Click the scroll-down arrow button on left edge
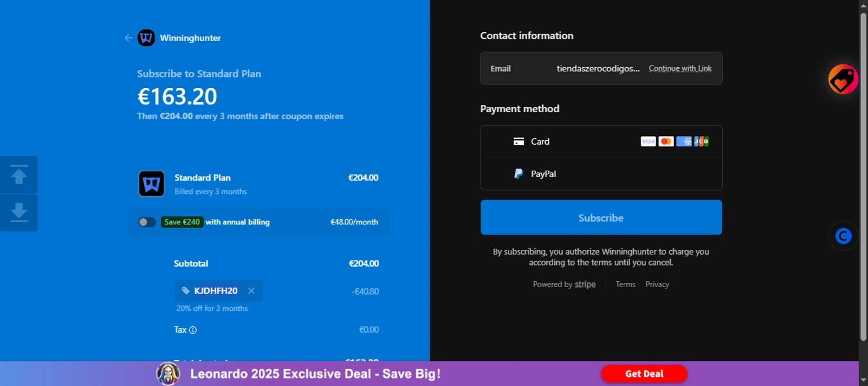This screenshot has width=868, height=386. click(19, 213)
